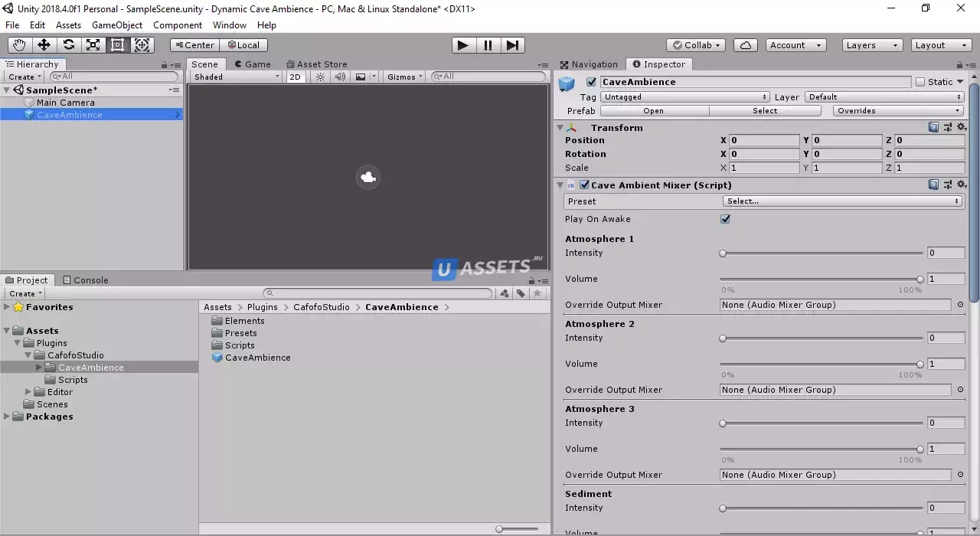Open the Gizmos dropdown
Viewport: 980px width, 536px height.
point(405,77)
